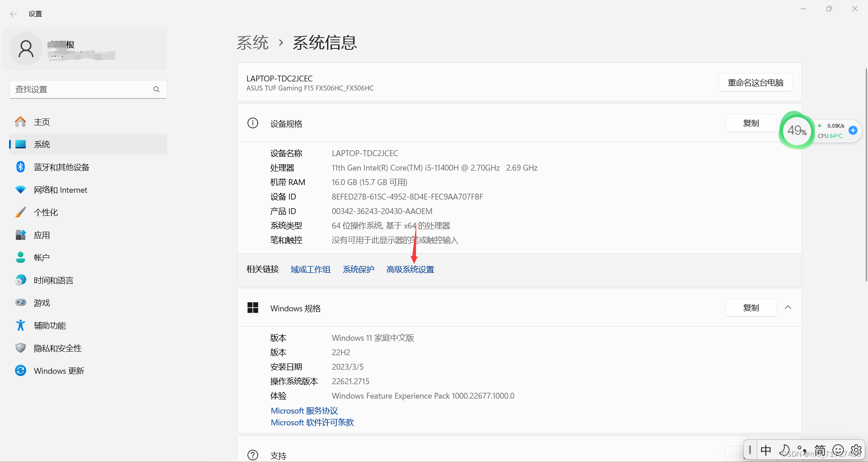Click the emoji smiley icon in IME bar
The width and height of the screenshot is (868, 462).
tap(838, 450)
